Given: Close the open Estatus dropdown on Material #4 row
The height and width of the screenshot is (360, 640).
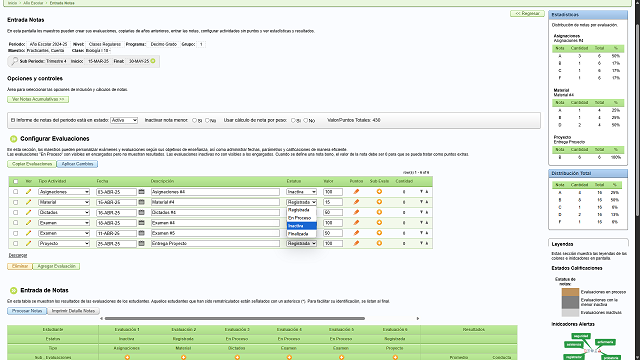Looking at the screenshot, I should coord(301,202).
